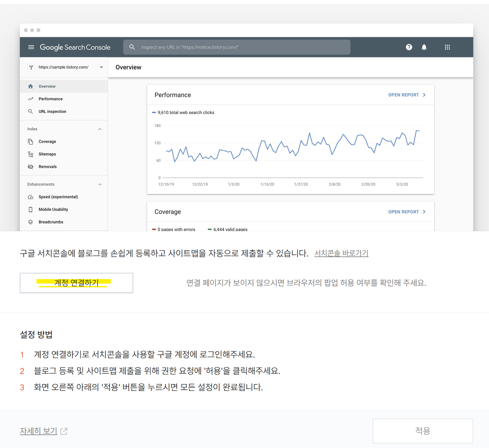
Task: Select Sitemaps in the sidebar
Action: click(x=64, y=154)
